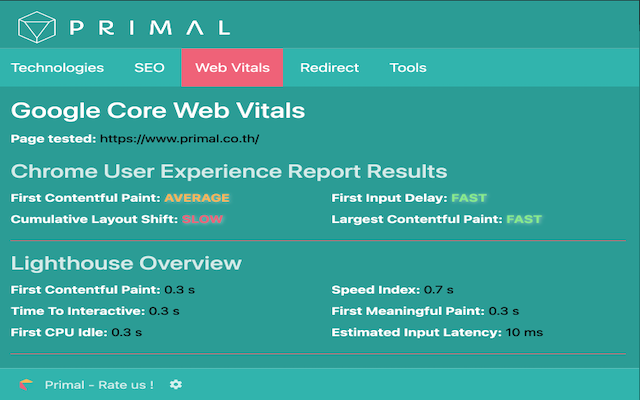This screenshot has width=640, height=400.
Task: Click the 'Estimated Input Latency:' label
Action: [417, 332]
